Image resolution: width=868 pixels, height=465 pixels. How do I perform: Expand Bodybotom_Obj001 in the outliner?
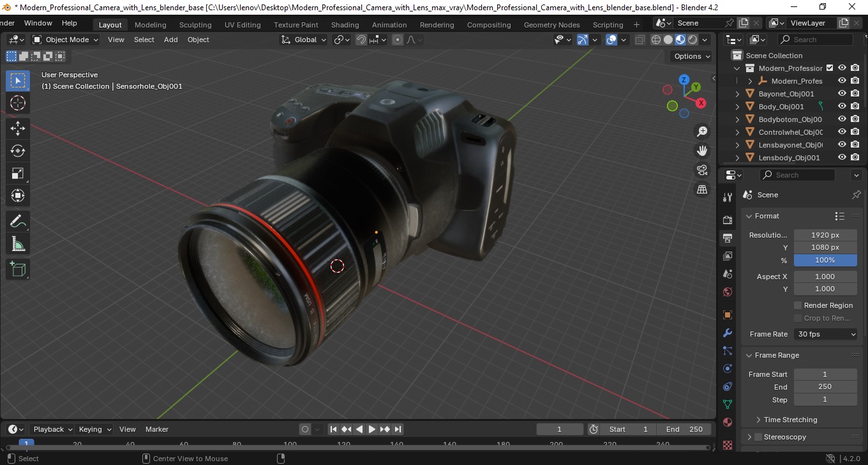[738, 119]
